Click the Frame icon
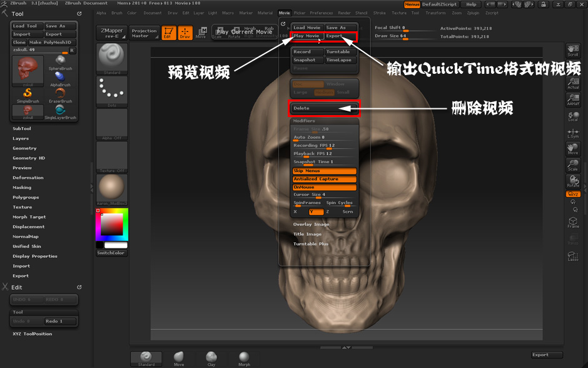 (x=573, y=222)
